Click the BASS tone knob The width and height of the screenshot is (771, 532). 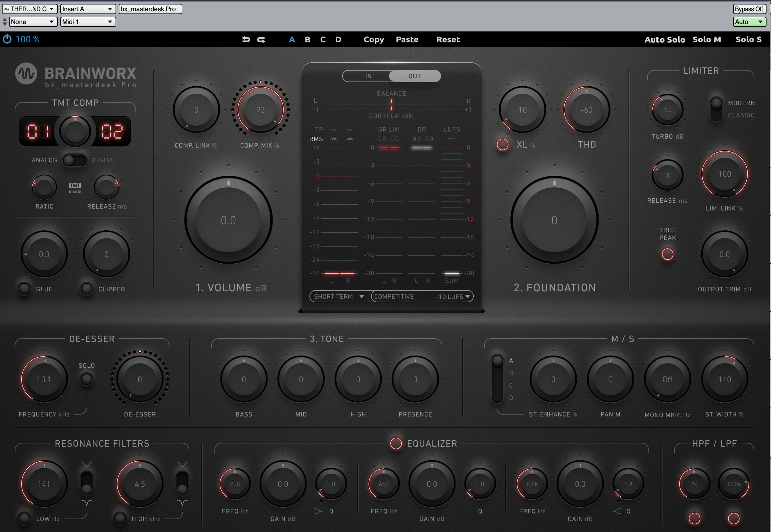[x=244, y=379]
